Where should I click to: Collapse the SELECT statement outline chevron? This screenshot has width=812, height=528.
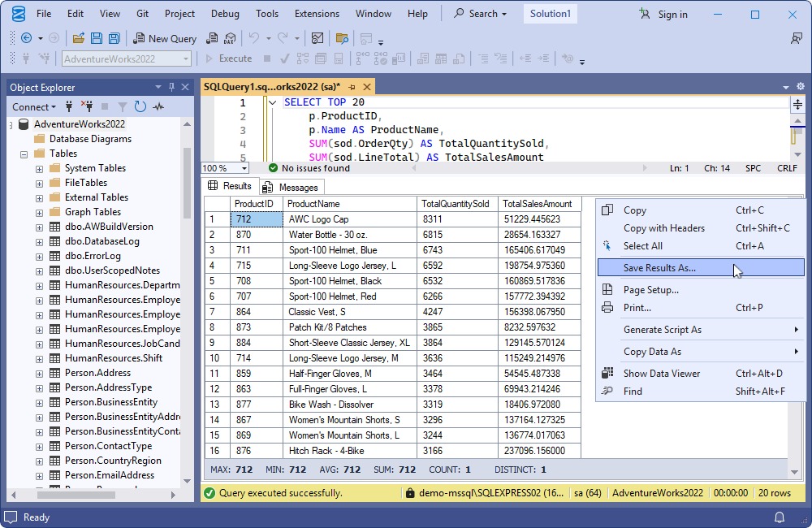(272, 102)
